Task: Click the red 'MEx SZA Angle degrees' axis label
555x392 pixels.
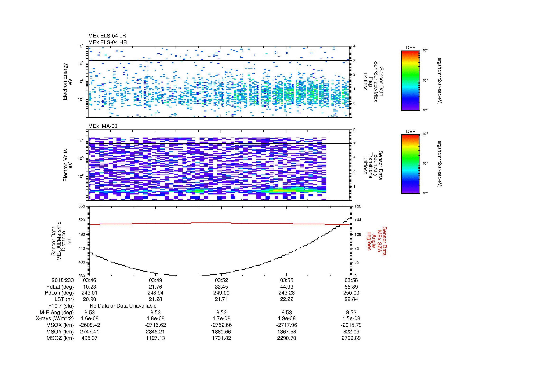Action: pyautogui.click(x=377, y=241)
